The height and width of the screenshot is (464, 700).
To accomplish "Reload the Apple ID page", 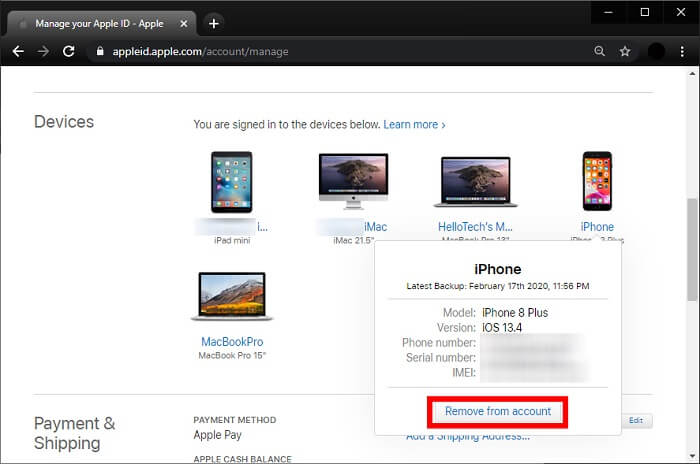I will click(x=69, y=51).
